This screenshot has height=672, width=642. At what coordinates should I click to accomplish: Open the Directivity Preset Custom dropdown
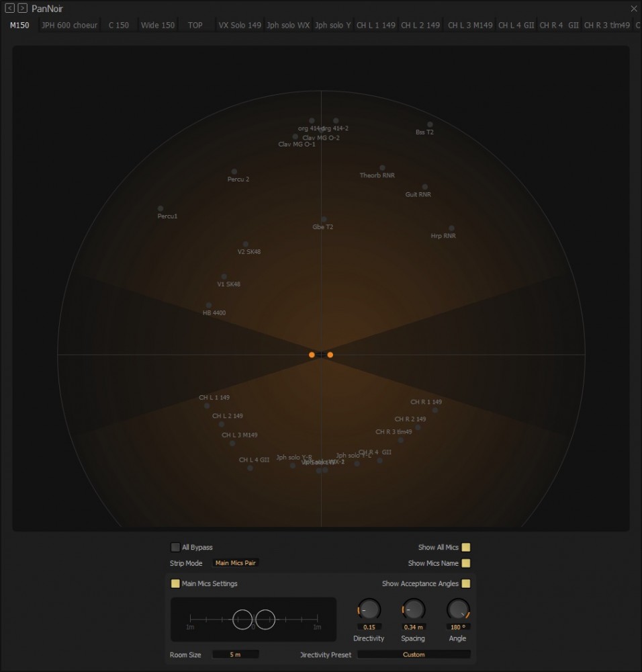tap(414, 655)
